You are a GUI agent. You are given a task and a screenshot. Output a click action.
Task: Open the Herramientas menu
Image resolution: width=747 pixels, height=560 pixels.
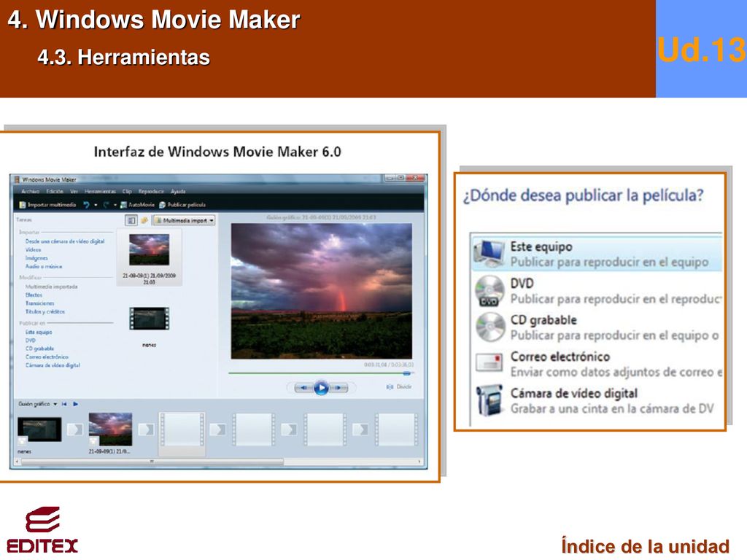pos(100,192)
